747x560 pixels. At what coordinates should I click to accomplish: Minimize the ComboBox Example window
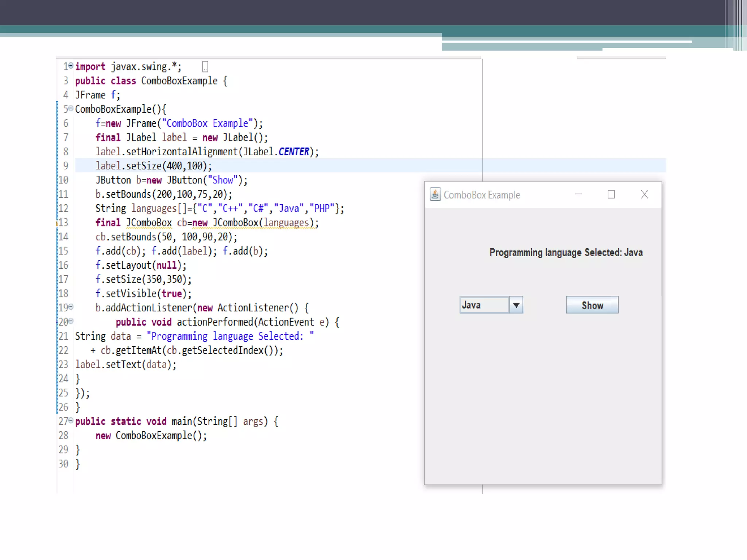point(578,194)
